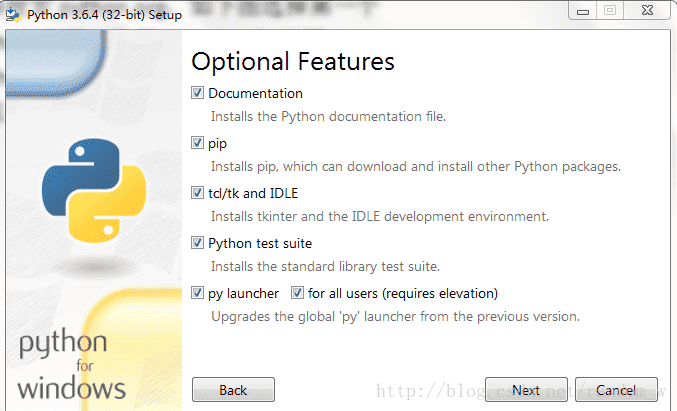
Task: Toggle the pip checkbox
Action: pyautogui.click(x=198, y=143)
